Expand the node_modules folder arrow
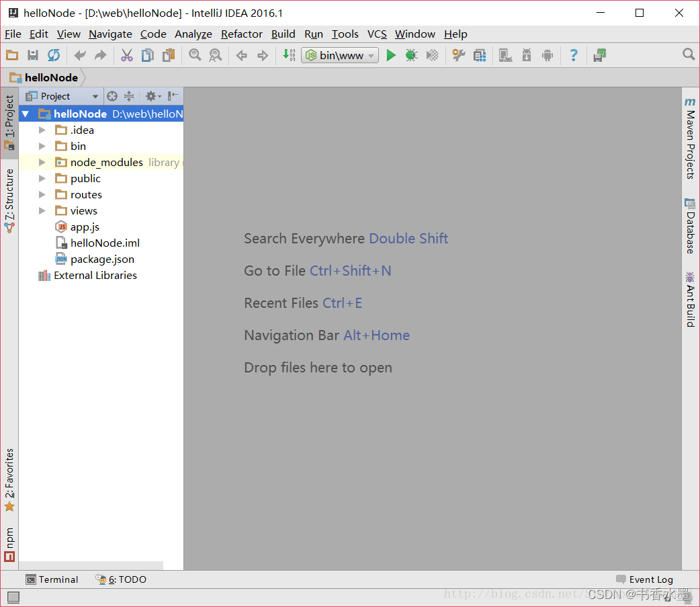The width and height of the screenshot is (700, 607). click(42, 162)
